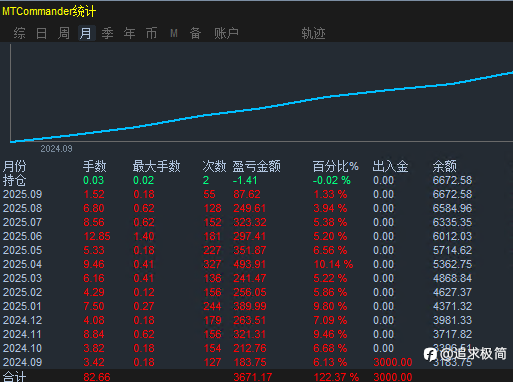Click the 次数 column header
The image size is (513, 382).
214,166
